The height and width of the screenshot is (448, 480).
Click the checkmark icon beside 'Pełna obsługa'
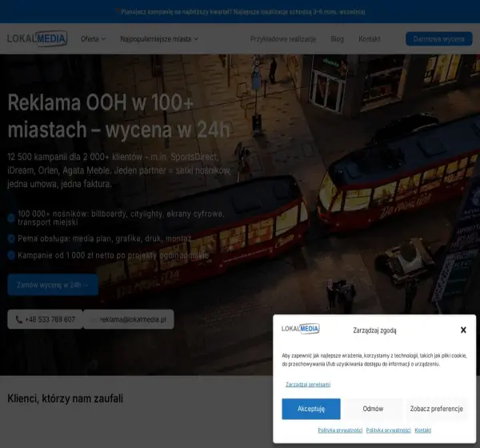[11, 238]
